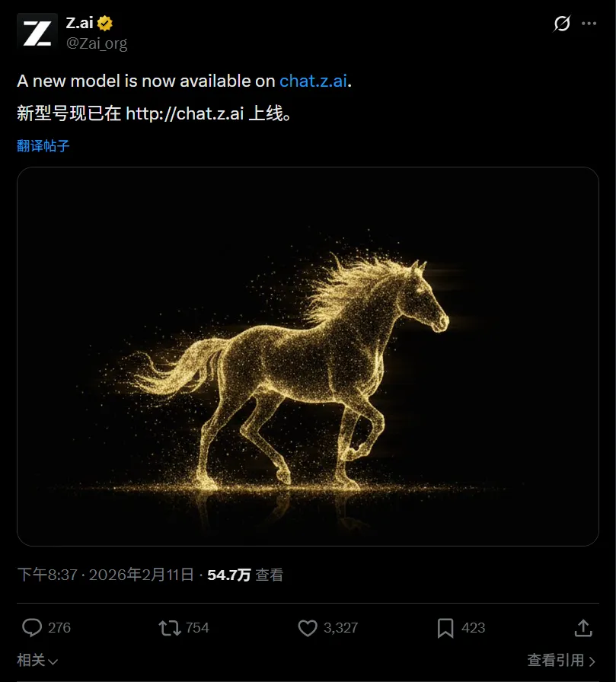
Task: Open the @Zai_org handle
Action: pos(97,43)
